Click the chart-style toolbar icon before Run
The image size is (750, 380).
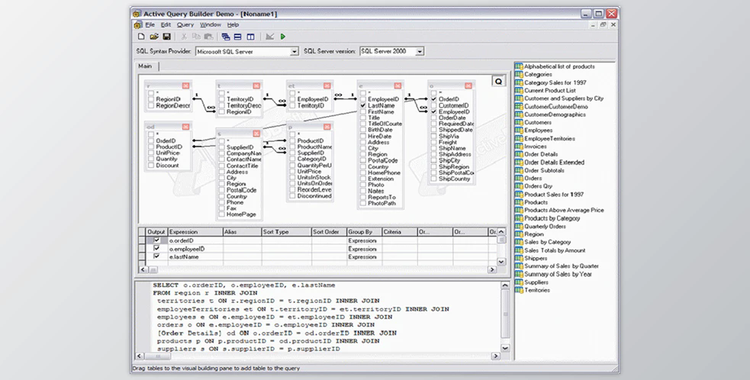pos(270,36)
